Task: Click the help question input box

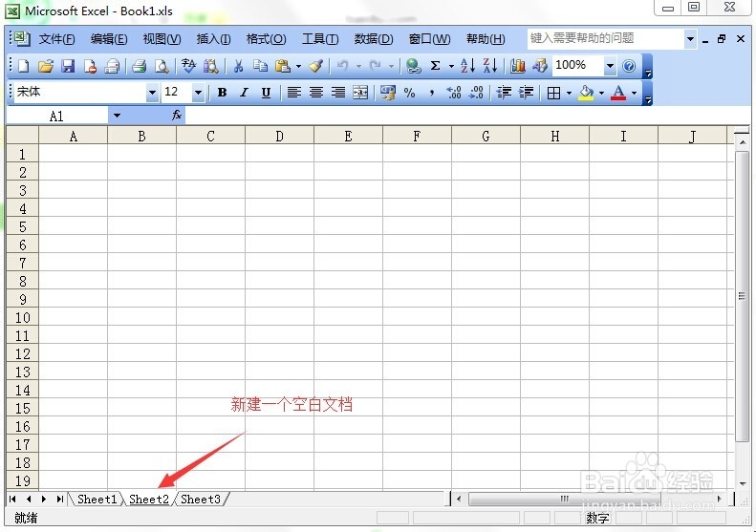Action: point(606,38)
